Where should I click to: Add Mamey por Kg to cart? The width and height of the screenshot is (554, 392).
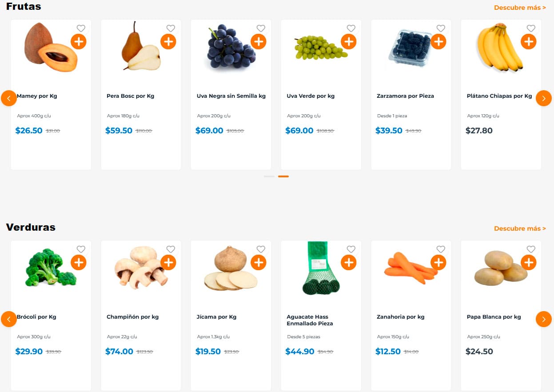[x=79, y=42]
